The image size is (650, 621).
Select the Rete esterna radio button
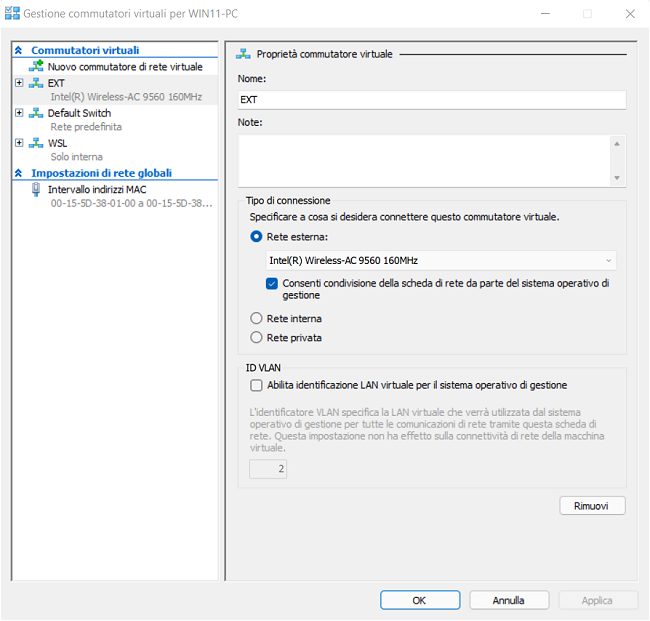(x=256, y=237)
